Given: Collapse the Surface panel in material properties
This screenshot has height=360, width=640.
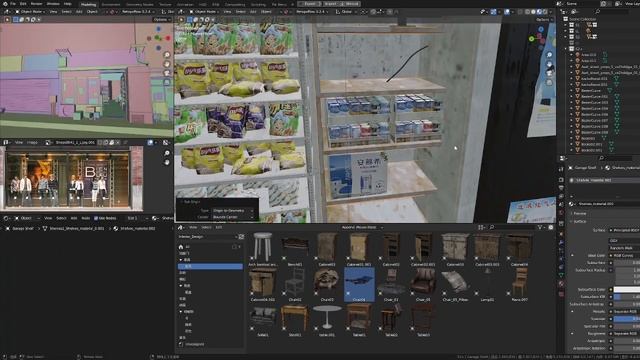Looking at the screenshot, I should click(579, 222).
